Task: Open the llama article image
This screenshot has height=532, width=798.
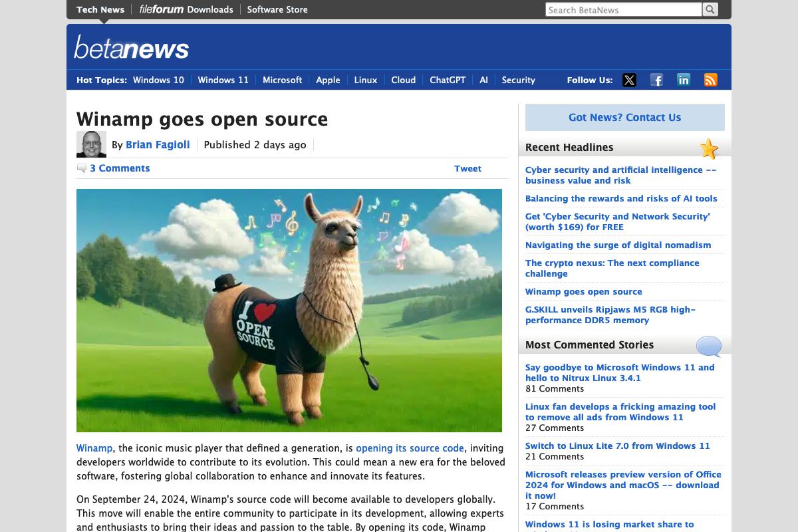Action: (x=289, y=311)
